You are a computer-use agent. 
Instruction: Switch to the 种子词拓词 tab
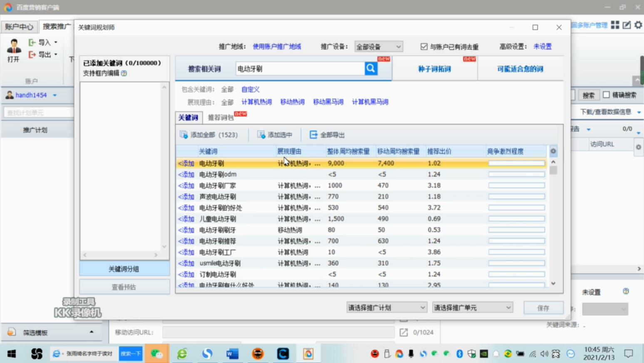[x=434, y=69]
